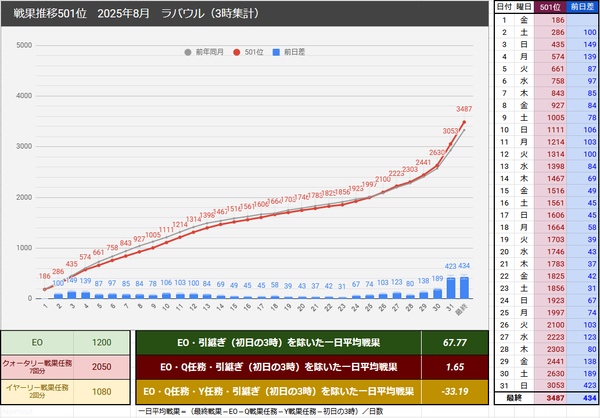The width and height of the screenshot is (600, 418).
Task: Click table cell 3487 in the 最終 row
Action: coord(550,398)
